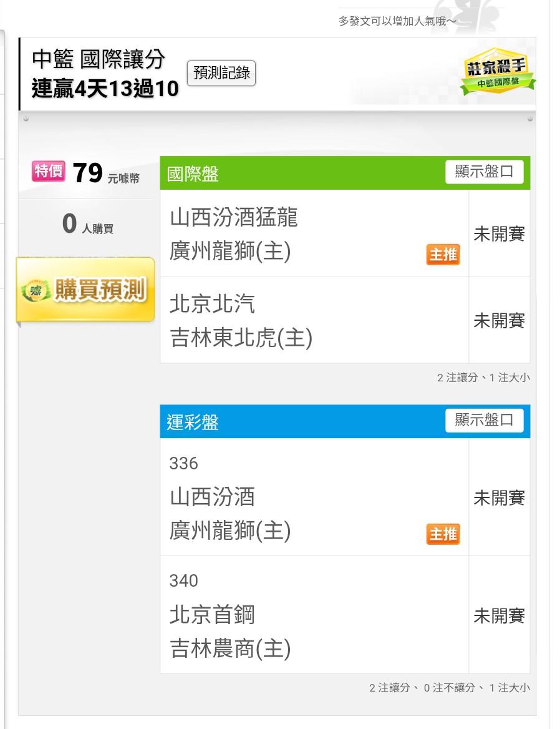Click the 主推 badge in the 運彩盤 section
Screen dimensions: 560x729
[443, 534]
